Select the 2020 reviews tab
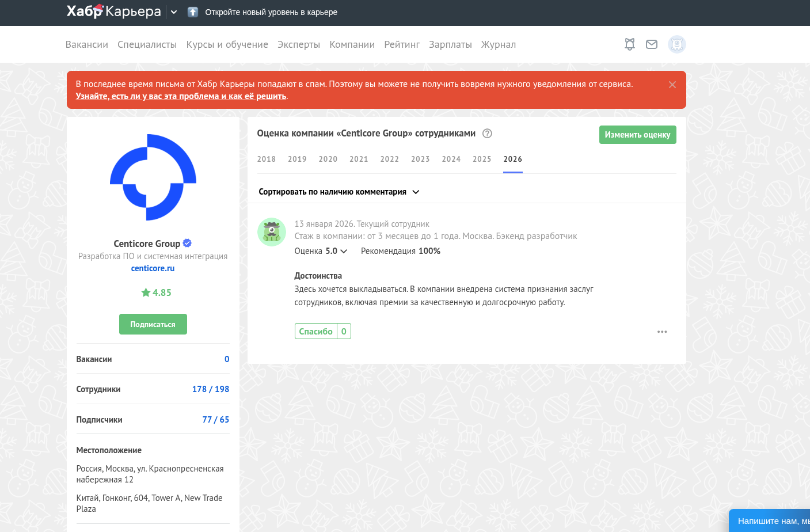Screen dimensions: 810x532 pyautogui.click(x=328, y=159)
